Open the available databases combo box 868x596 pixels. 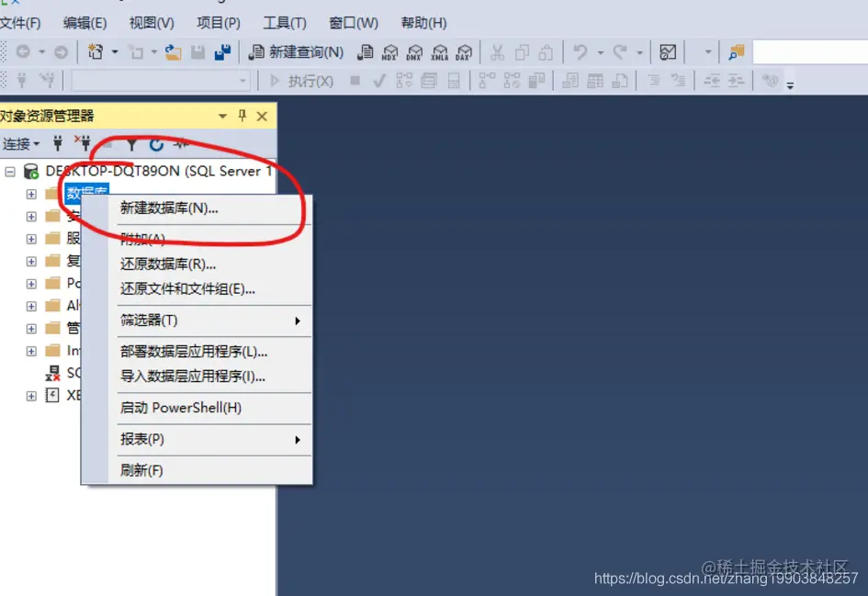click(x=160, y=82)
